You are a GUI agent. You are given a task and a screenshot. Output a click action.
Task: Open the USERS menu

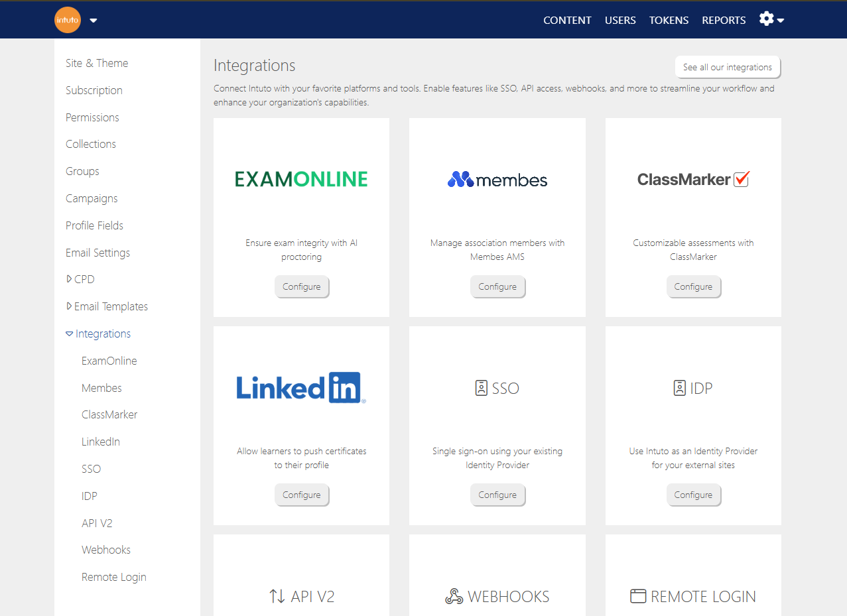(620, 20)
